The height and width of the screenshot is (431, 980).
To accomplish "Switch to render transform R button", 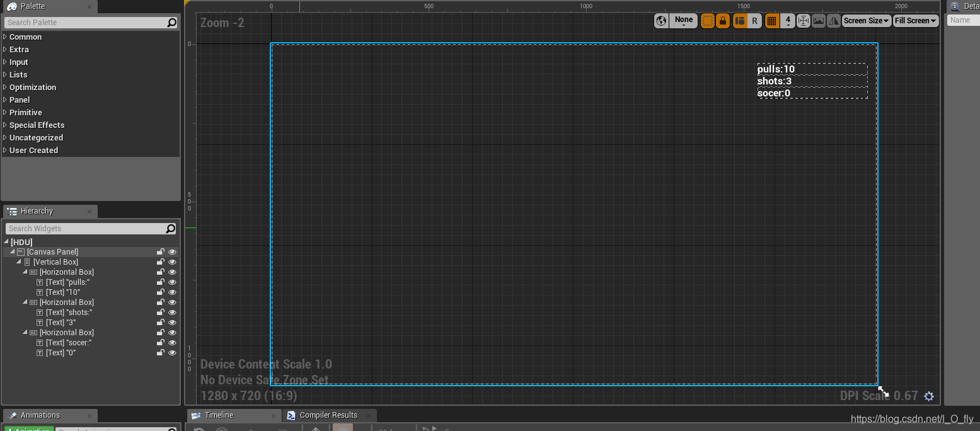I will [755, 21].
